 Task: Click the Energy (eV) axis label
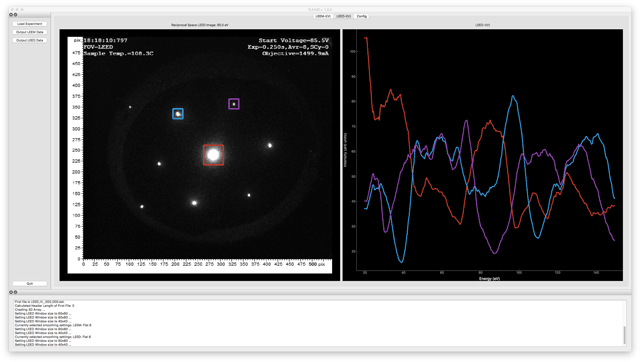pos(489,279)
